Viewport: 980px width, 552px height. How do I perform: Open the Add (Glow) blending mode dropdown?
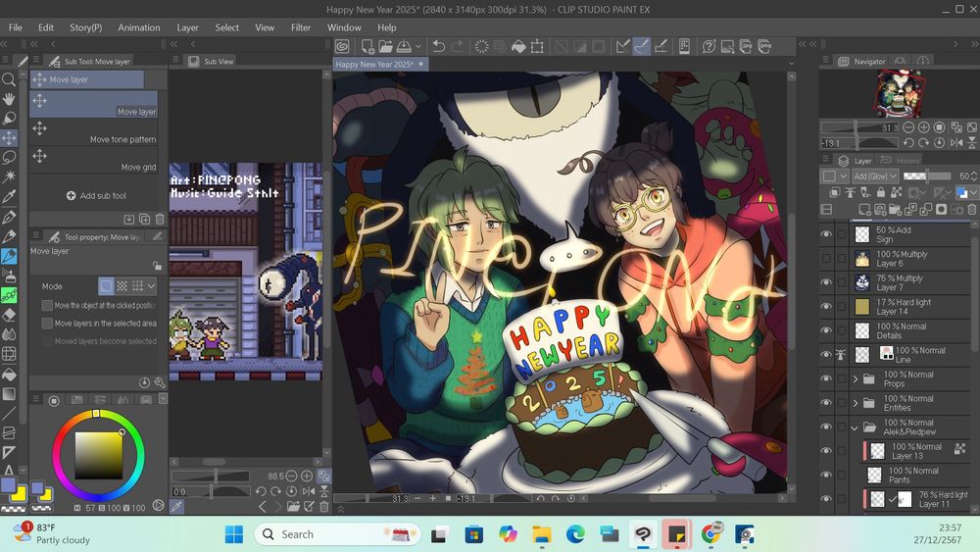875,176
